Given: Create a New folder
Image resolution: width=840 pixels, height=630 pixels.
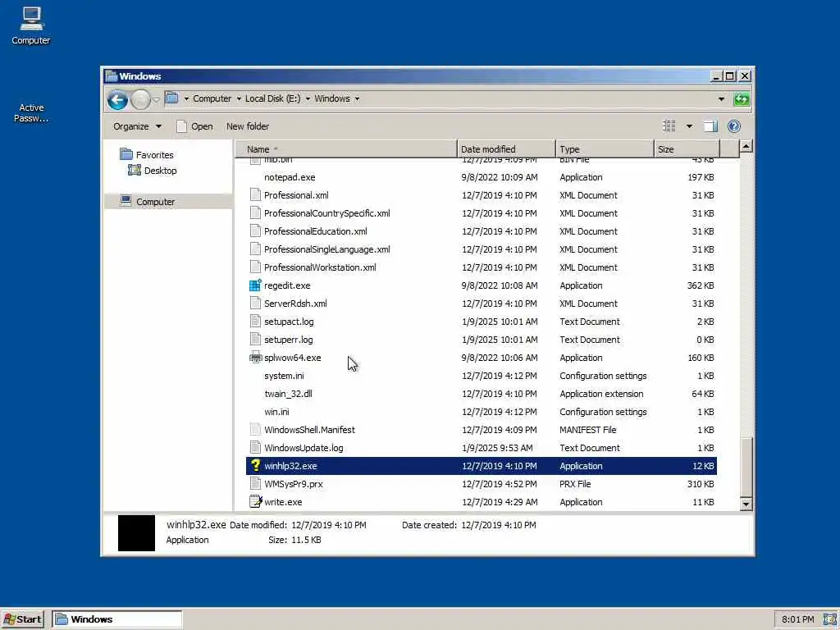Looking at the screenshot, I should click(248, 126).
